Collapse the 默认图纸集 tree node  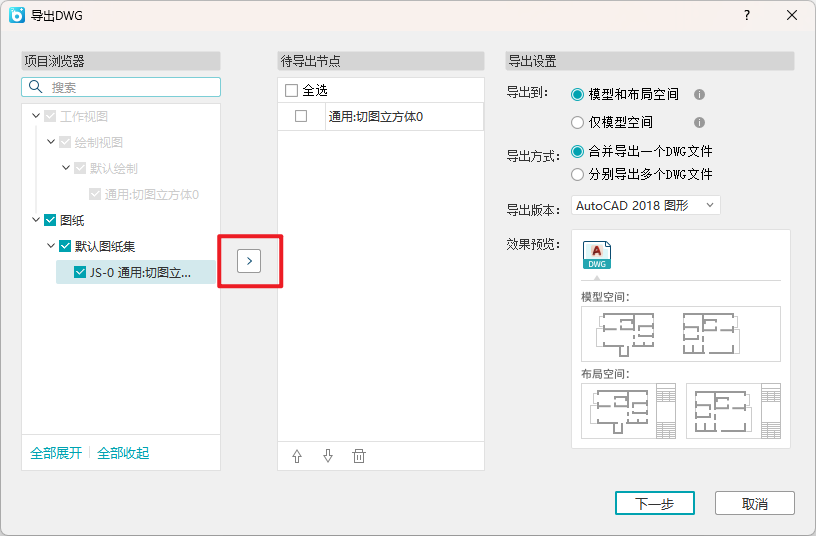click(x=51, y=246)
